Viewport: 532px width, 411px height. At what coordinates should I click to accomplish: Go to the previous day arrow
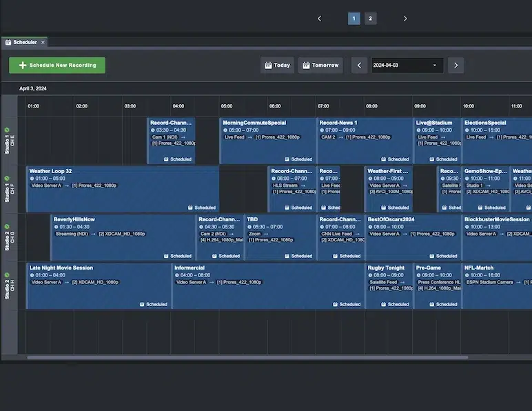[359, 65]
